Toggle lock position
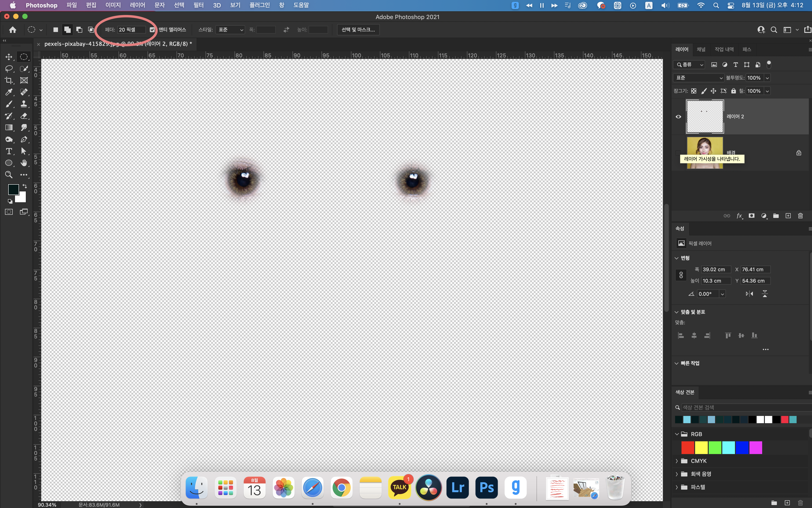The image size is (812, 508). coord(713,91)
